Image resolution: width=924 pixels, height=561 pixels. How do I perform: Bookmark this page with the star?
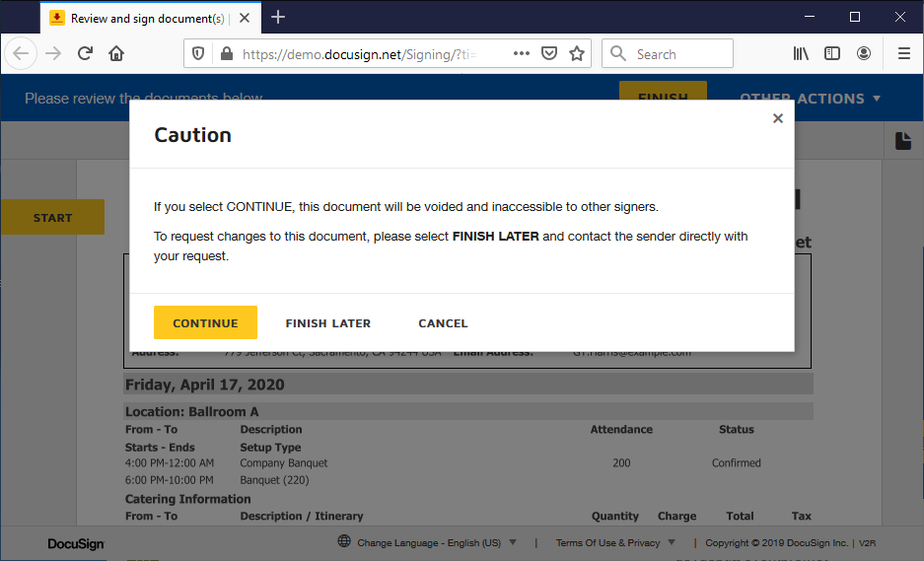[577, 53]
